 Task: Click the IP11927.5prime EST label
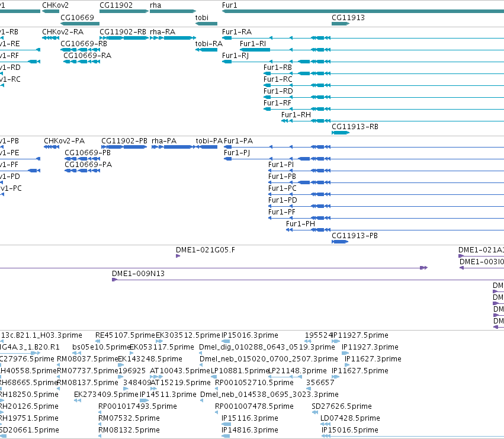[360, 335]
